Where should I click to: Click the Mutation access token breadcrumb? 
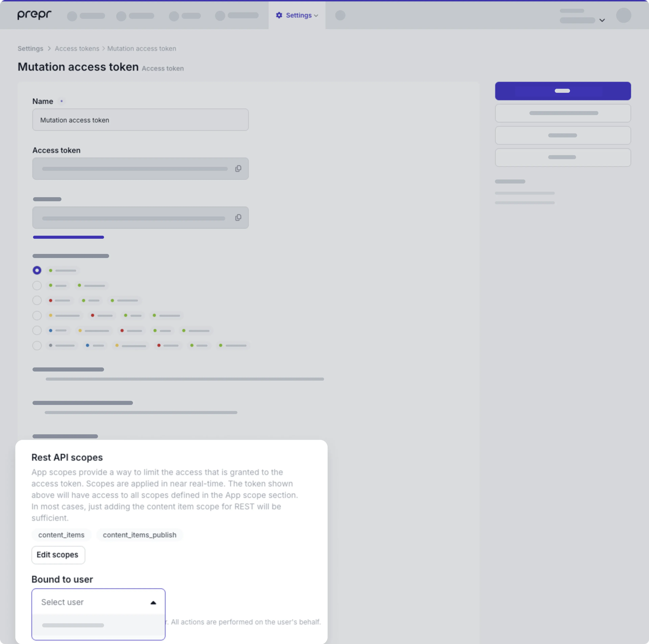tap(141, 48)
